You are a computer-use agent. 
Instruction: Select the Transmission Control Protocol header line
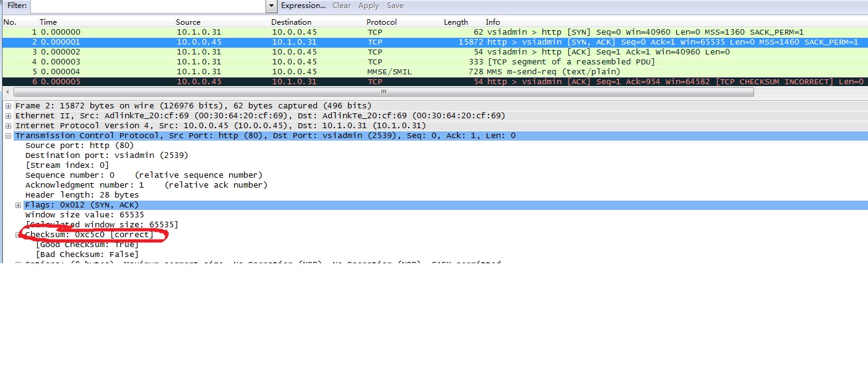pyautogui.click(x=265, y=136)
